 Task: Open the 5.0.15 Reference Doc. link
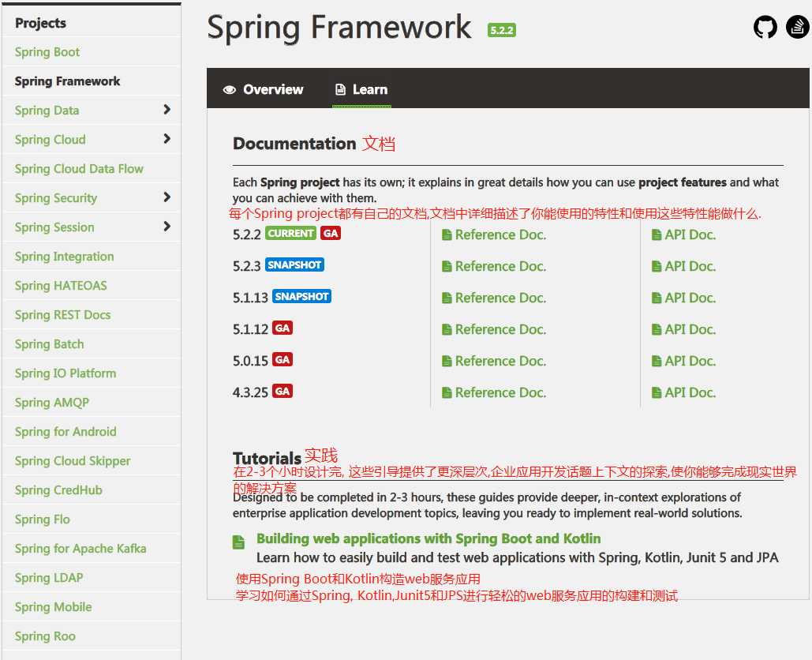[x=494, y=361]
